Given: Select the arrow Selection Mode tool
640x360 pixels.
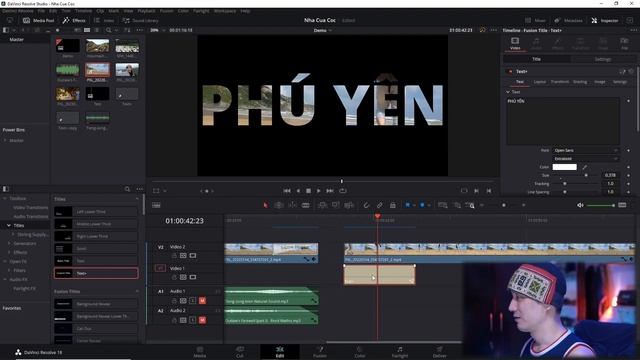Looking at the screenshot, I should pyautogui.click(x=265, y=205).
